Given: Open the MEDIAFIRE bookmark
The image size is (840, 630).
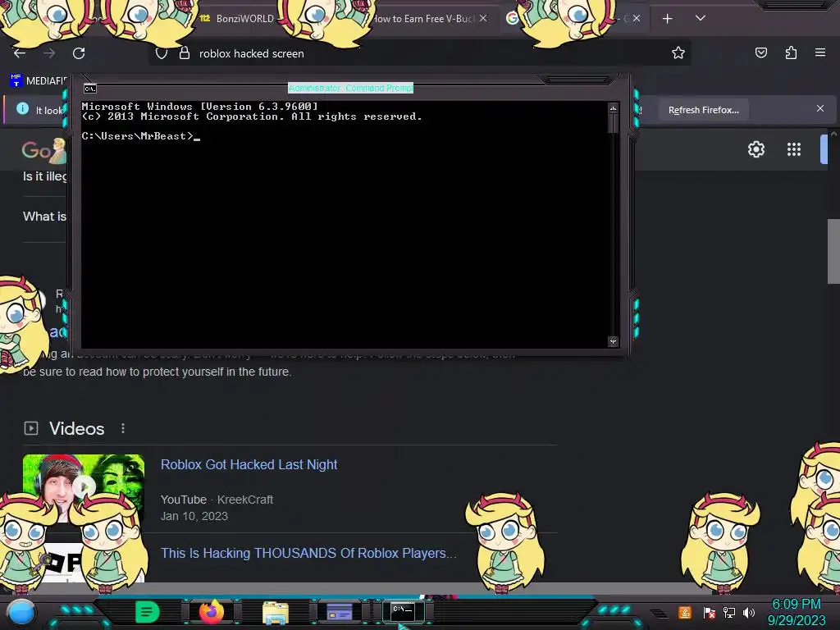Looking at the screenshot, I should [x=39, y=81].
